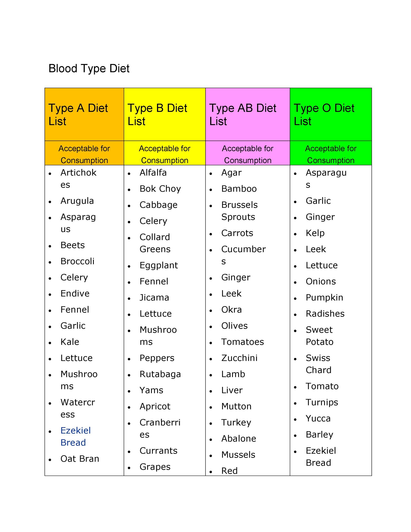Click the Blood Type Diet title
The image size is (411, 532).
click(x=89, y=69)
